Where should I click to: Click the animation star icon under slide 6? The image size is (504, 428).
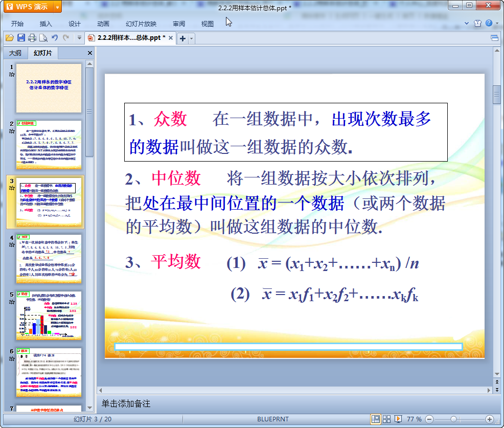click(x=12, y=358)
